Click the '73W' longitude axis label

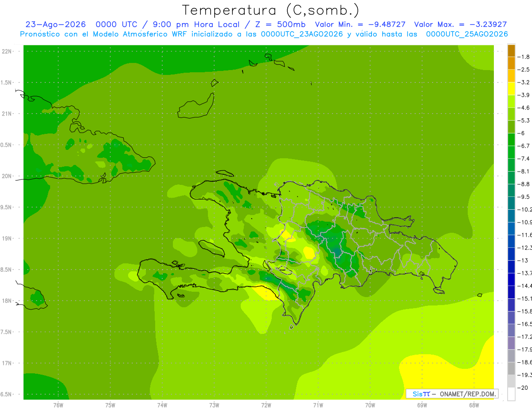(214, 405)
